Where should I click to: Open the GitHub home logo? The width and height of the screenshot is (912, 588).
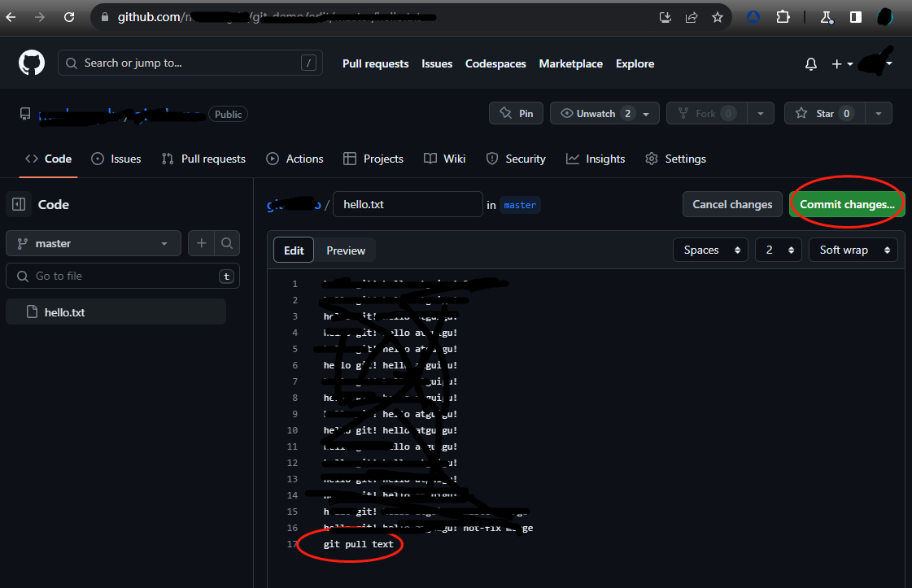click(32, 63)
